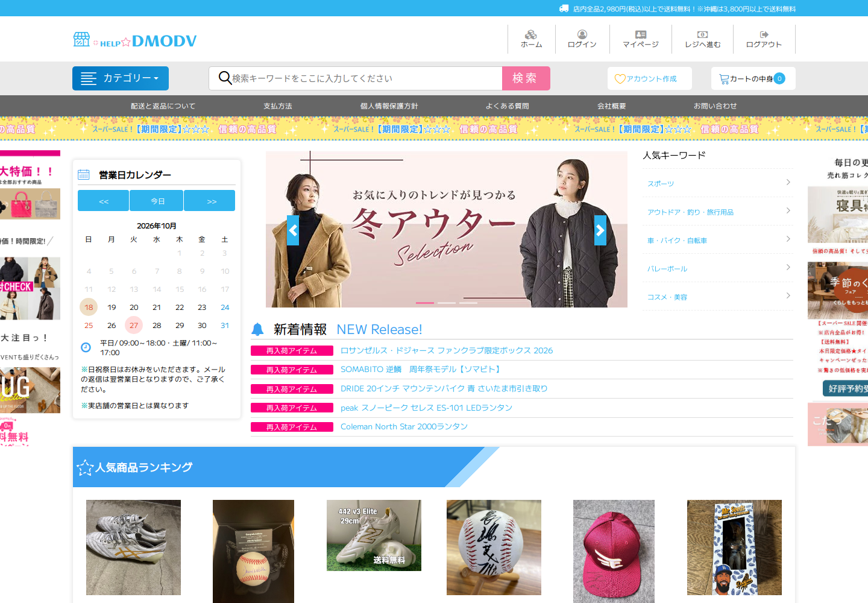Image resolution: width=868 pixels, height=603 pixels.
Task: Open the カテゴリー dropdown menu
Action: point(121,78)
